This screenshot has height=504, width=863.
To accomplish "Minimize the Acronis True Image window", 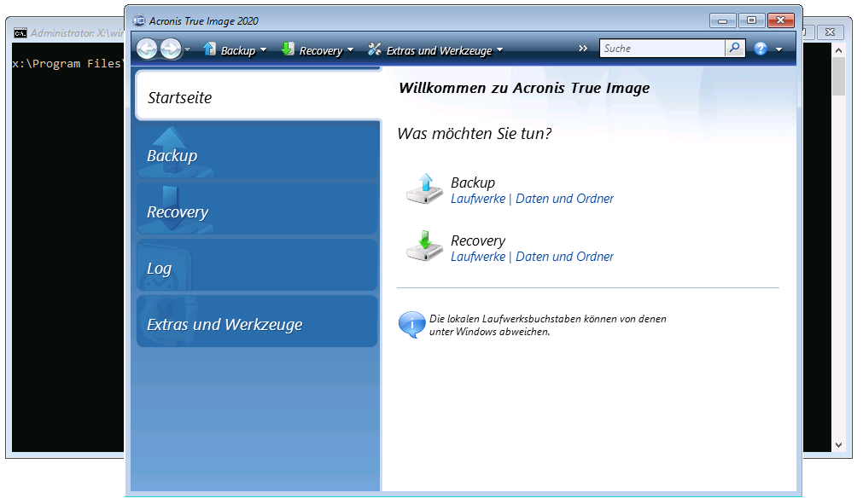I will (723, 20).
